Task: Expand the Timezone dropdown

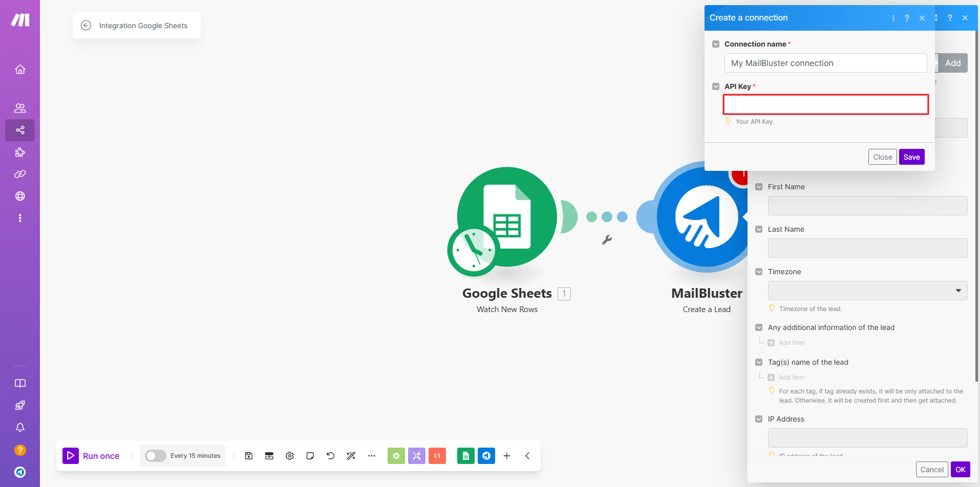Action: [x=867, y=291]
